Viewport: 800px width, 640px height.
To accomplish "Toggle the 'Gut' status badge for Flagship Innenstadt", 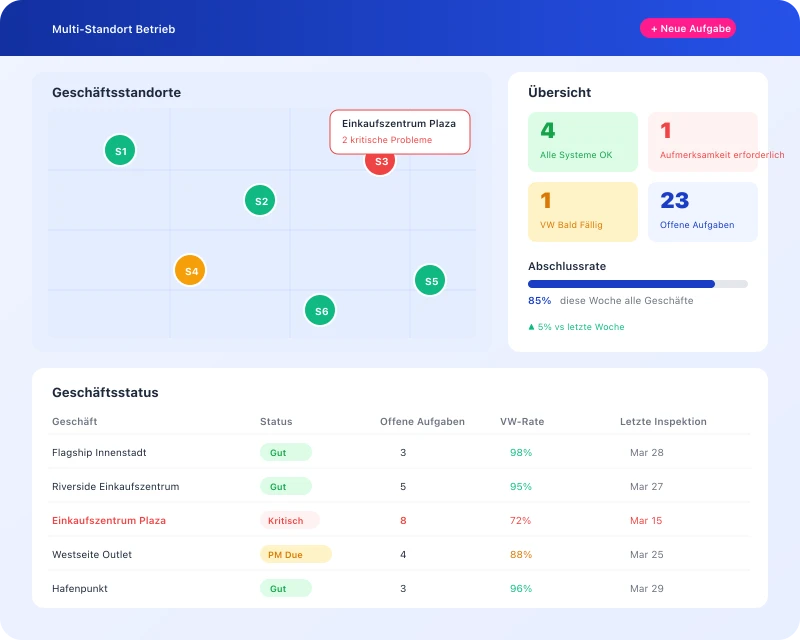I will tap(286, 452).
